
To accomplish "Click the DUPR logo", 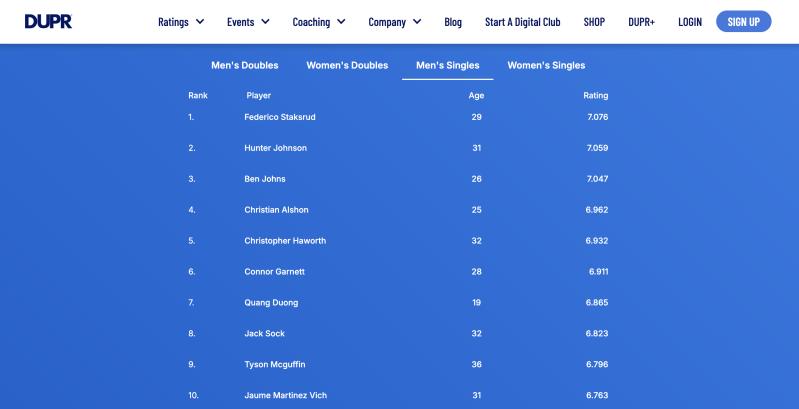I will [x=48, y=21].
